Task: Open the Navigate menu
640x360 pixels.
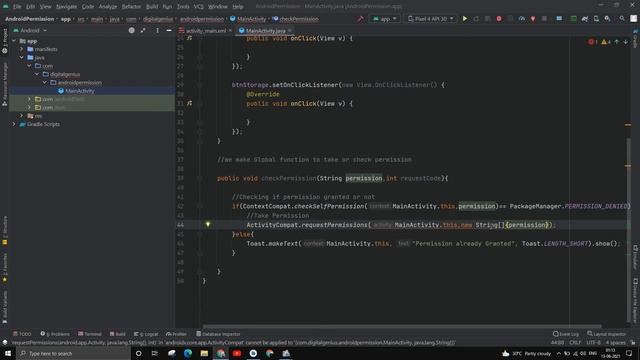Action: coord(66,7)
